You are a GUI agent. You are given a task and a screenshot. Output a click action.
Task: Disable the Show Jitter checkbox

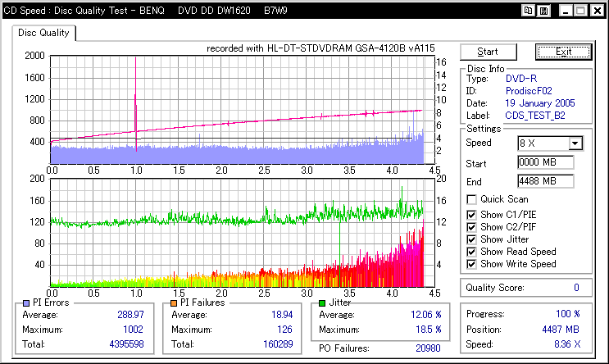[471, 239]
